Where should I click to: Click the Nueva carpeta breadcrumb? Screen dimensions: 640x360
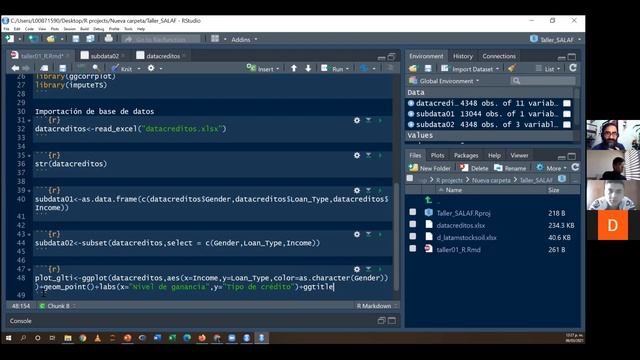pos(491,180)
